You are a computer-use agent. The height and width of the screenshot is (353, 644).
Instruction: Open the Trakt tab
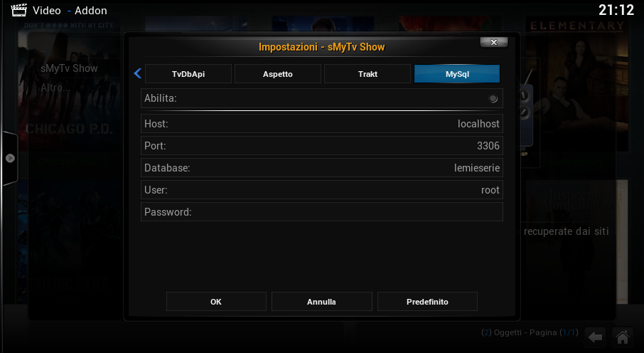(x=367, y=73)
